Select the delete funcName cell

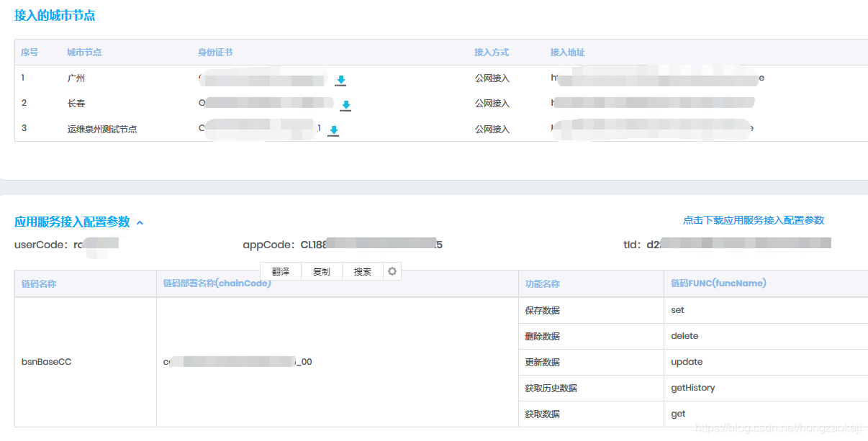coord(684,336)
